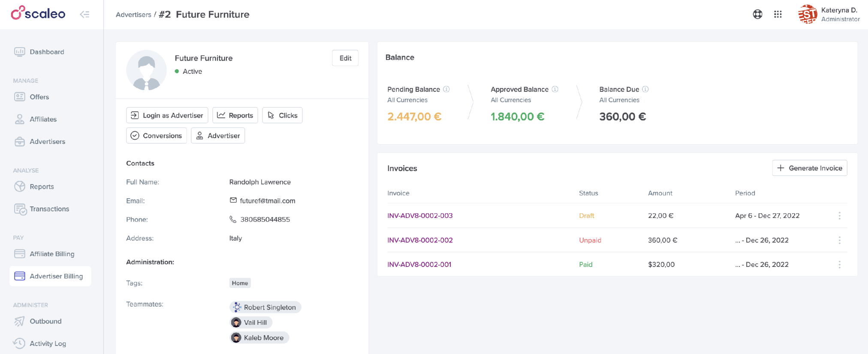Image resolution: width=868 pixels, height=354 pixels.
Task: Click the Approved Balance info icon
Action: click(x=555, y=89)
